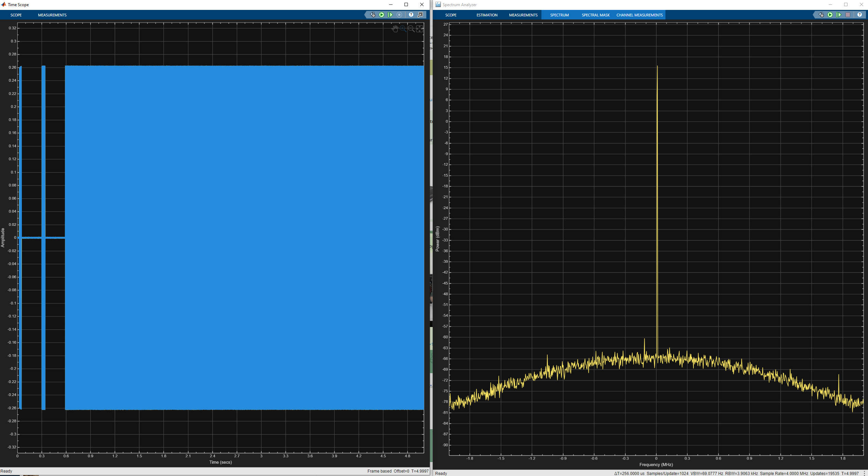Run simulation from Spectrum Analyzer toolbar
Viewport: 868px width, 476px height.
click(x=830, y=15)
